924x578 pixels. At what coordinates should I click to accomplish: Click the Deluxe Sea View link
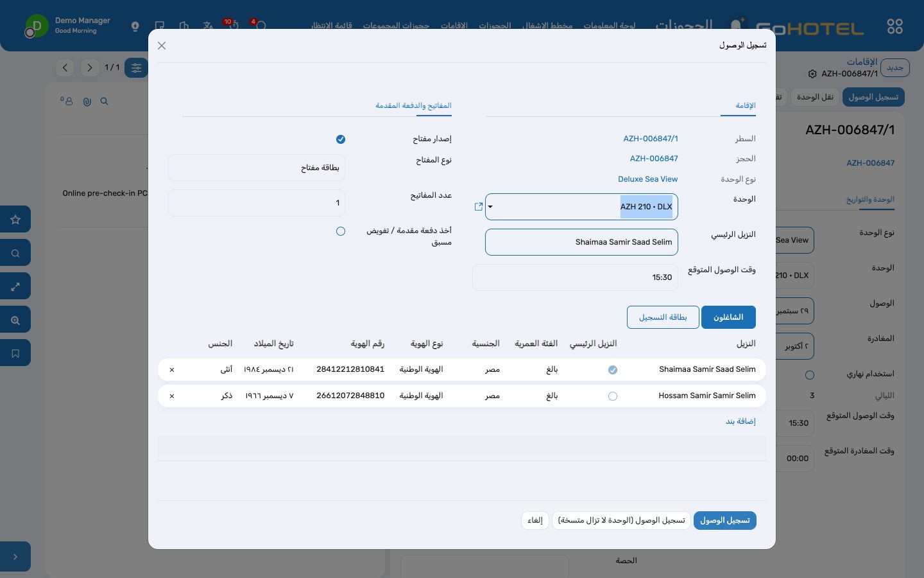(648, 179)
